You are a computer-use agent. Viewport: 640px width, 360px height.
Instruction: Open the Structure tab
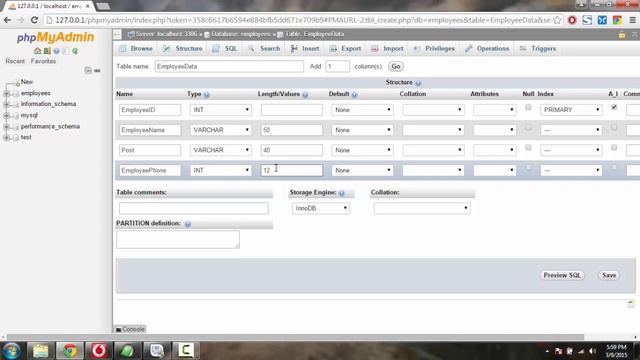tap(183, 49)
